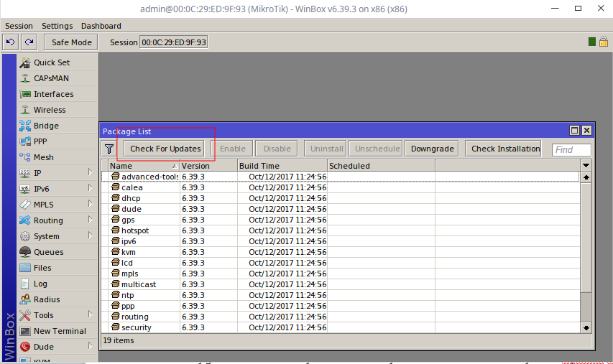Click the padlock icon in toolbar
Image resolution: width=613 pixels, height=364 pixels.
point(603,42)
